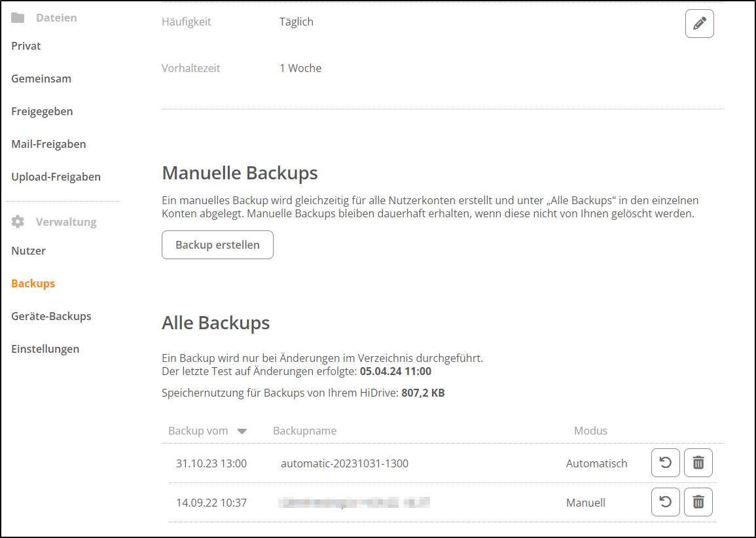Click the date 31.10.23 13:00

tap(211, 464)
